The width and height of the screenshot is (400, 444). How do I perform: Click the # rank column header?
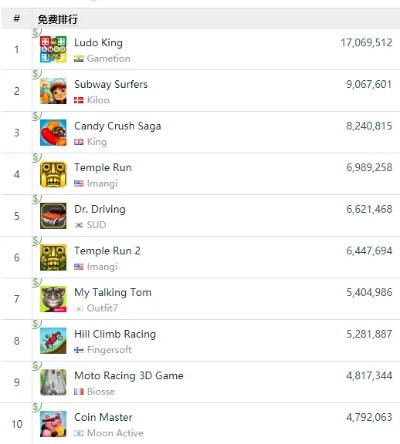point(16,18)
